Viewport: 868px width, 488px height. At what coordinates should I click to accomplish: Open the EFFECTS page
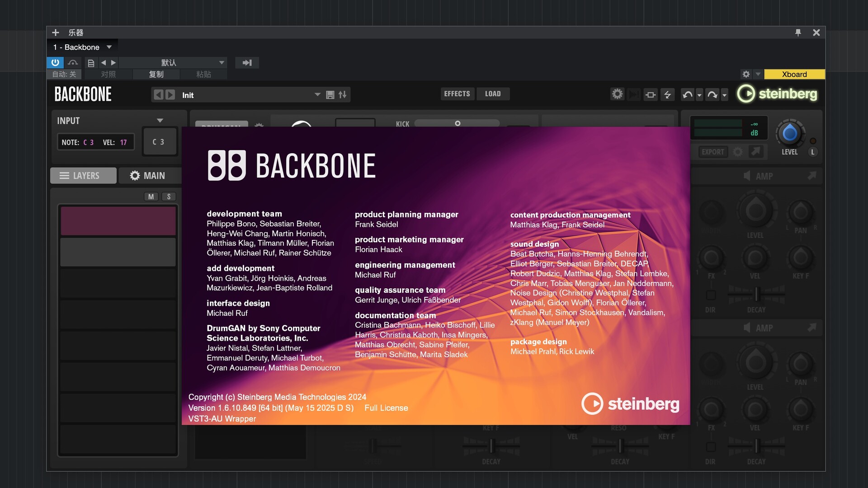pos(457,94)
